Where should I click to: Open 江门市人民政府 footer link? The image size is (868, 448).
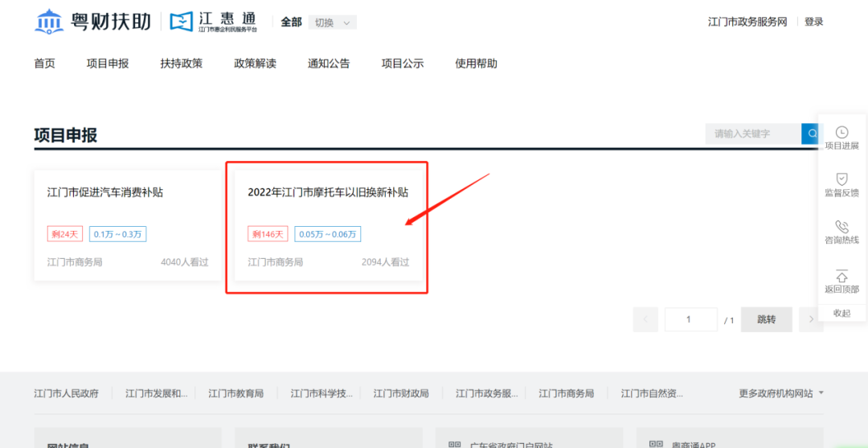pos(67,394)
